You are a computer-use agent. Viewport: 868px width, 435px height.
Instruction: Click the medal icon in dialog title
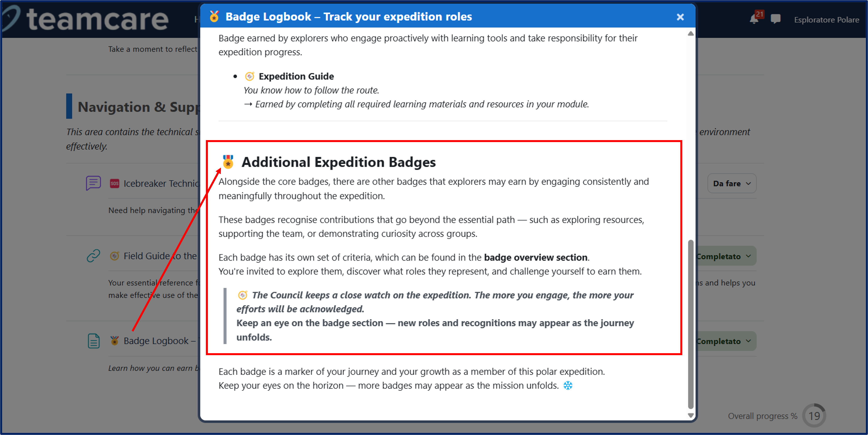click(x=214, y=16)
